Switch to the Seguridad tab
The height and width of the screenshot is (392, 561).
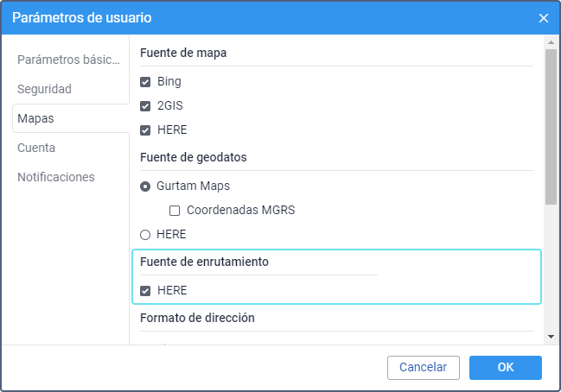coord(44,89)
